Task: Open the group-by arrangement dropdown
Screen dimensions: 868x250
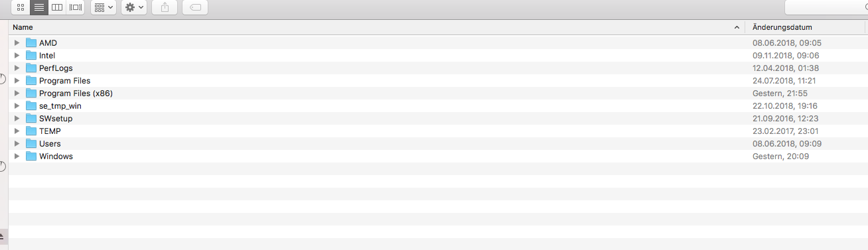Action: [103, 7]
